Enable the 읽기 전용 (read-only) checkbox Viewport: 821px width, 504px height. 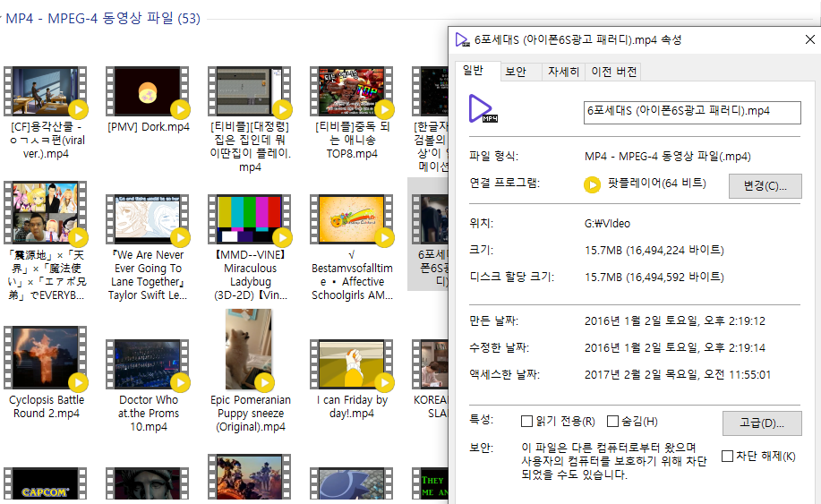[x=527, y=422]
